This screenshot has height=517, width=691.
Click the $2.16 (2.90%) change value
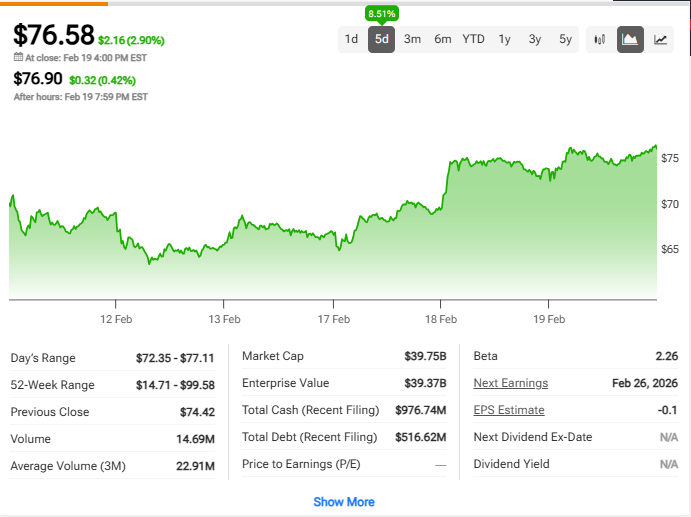pos(131,41)
